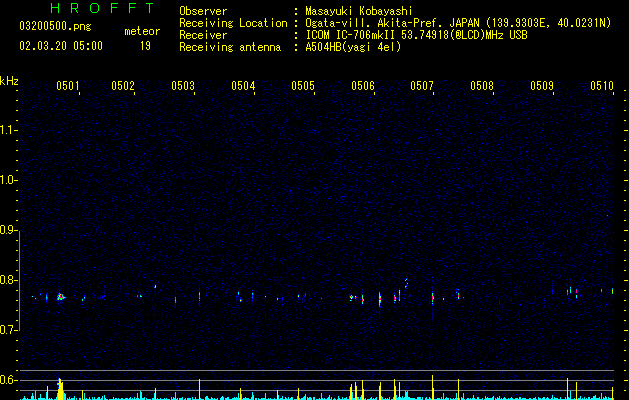This screenshot has width=629, height=400.
Task: Click the meteor count value 19
Action: (x=145, y=46)
